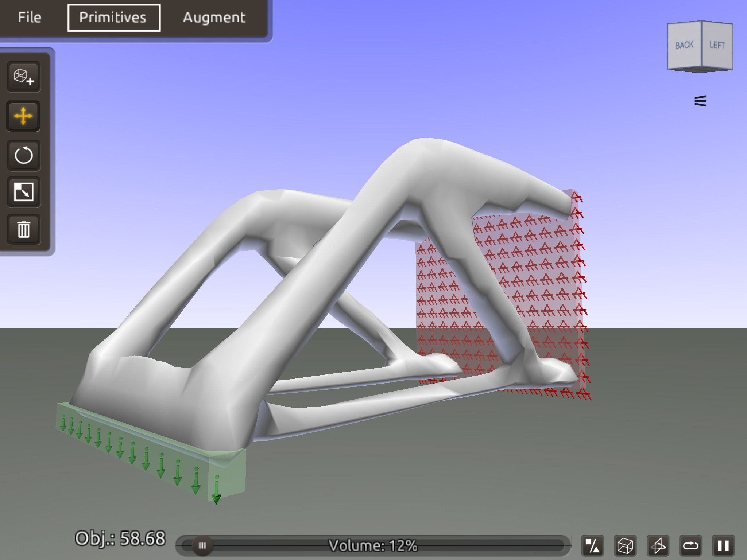
Task: Click the BACK face of view cube
Action: pyautogui.click(x=684, y=45)
